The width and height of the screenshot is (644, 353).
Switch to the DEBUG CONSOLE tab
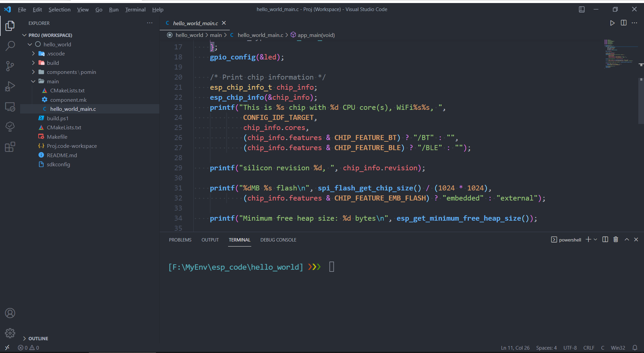click(278, 240)
